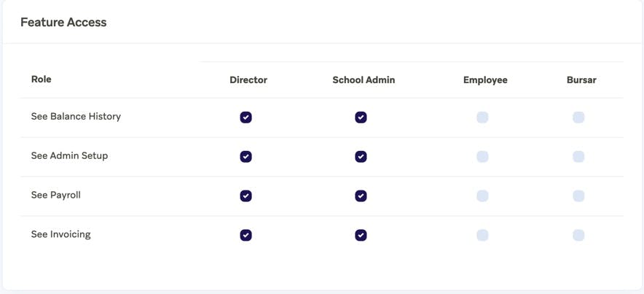Uncheck School Admin access for See Payroll
644x294 pixels.
click(x=361, y=196)
